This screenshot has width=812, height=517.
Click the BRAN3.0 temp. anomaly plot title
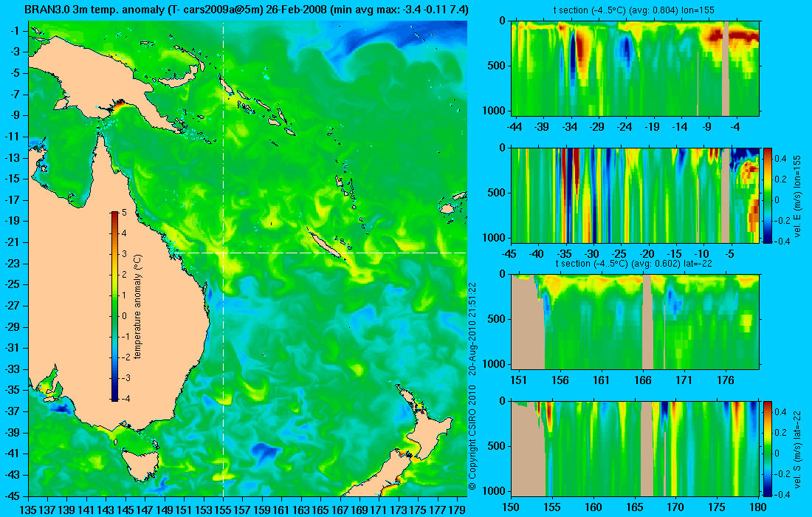click(246, 10)
